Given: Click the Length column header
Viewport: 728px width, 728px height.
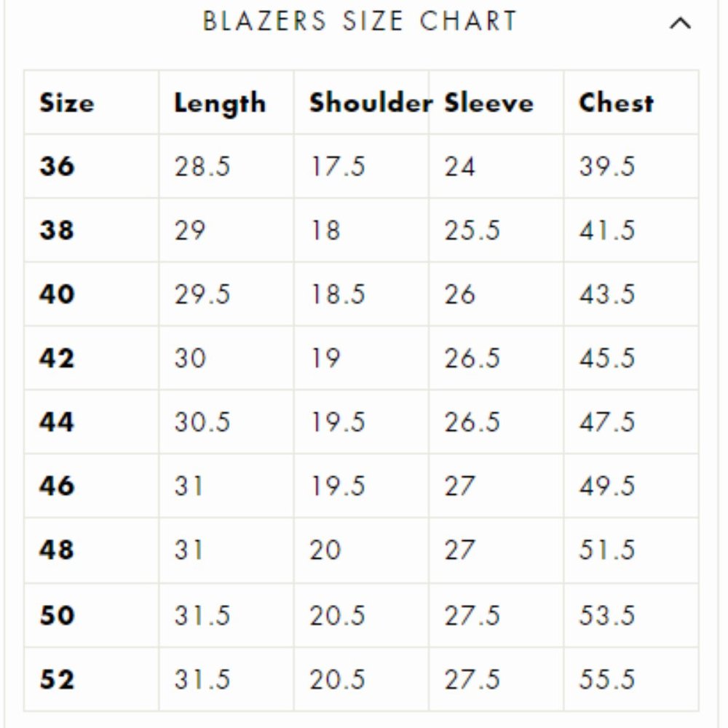Looking at the screenshot, I should click(220, 103).
